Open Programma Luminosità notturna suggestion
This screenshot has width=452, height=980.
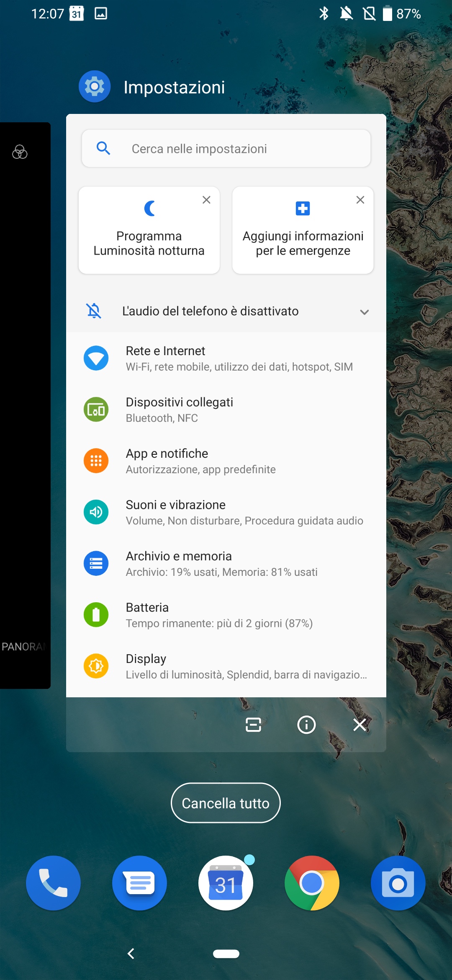[x=149, y=230]
